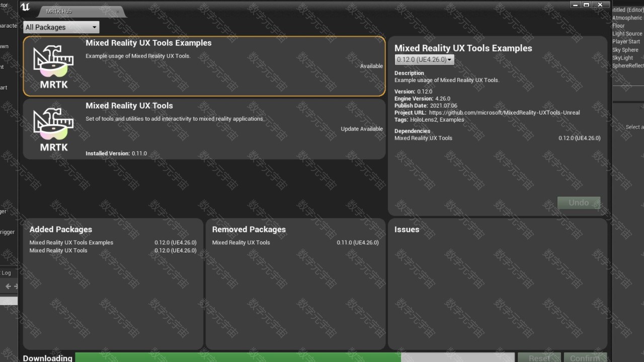This screenshot has height=362, width=644.
Task: Click the Unreal Engine logo icon
Action: coord(26,7)
